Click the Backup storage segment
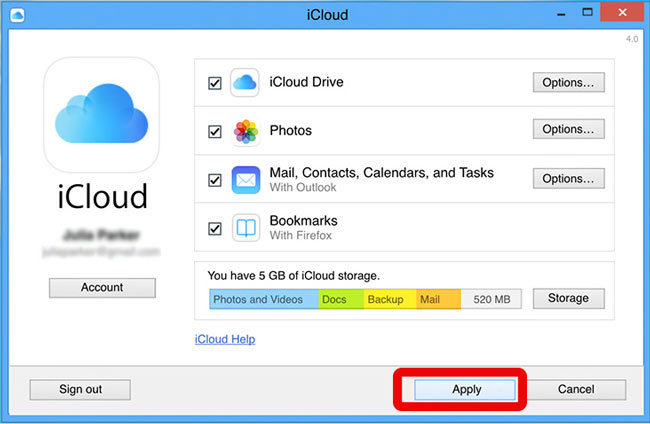This screenshot has height=424, width=650. 390,299
